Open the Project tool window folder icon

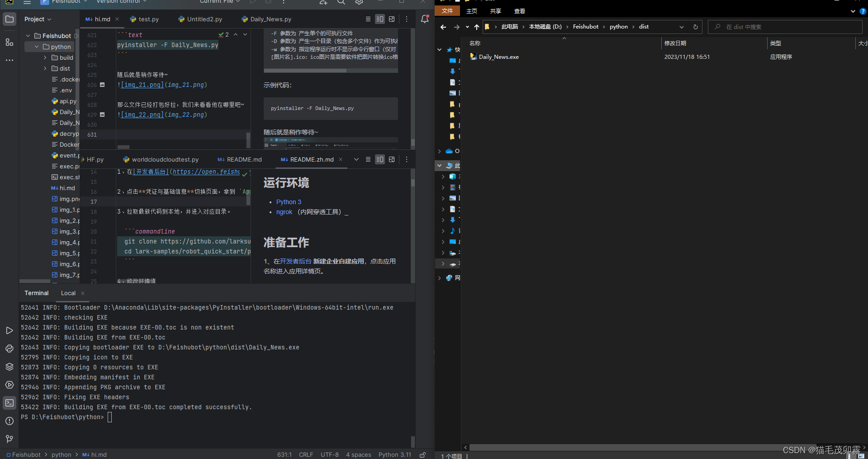(x=9, y=19)
